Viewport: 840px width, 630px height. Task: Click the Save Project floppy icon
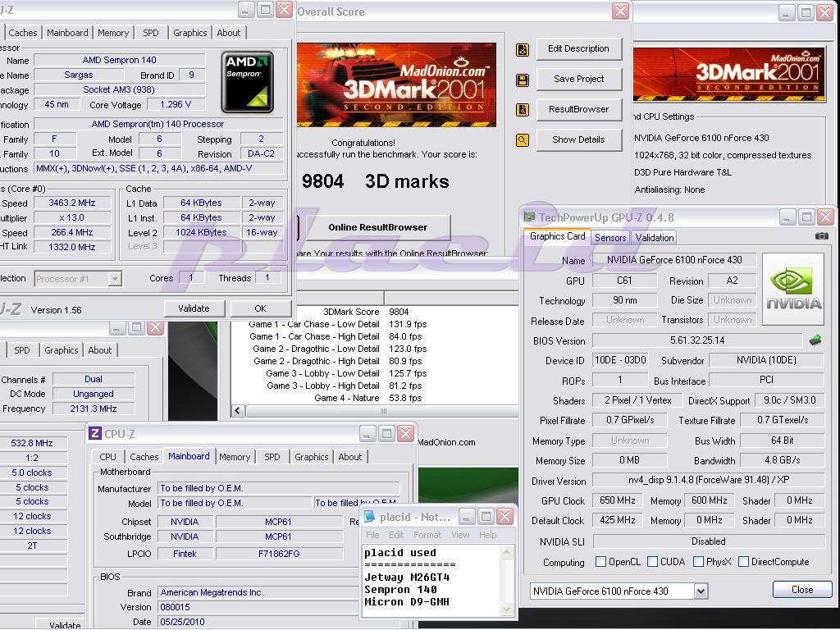pos(523,80)
